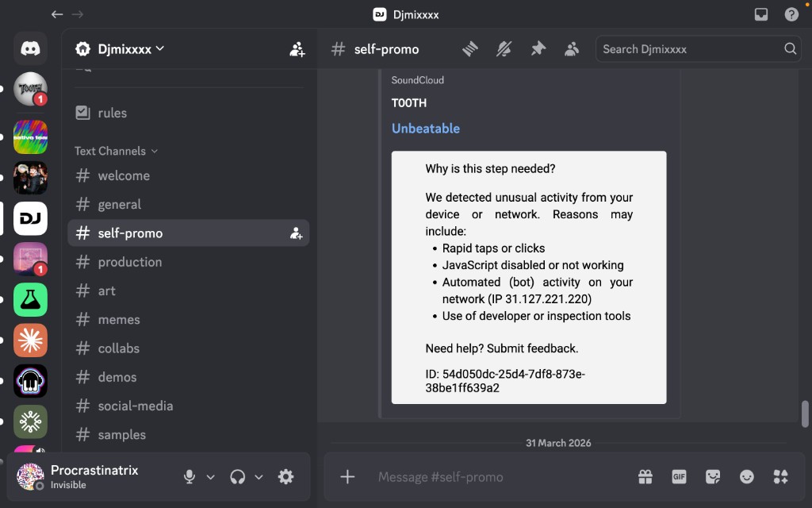Toggle headphones deafen

tap(237, 477)
